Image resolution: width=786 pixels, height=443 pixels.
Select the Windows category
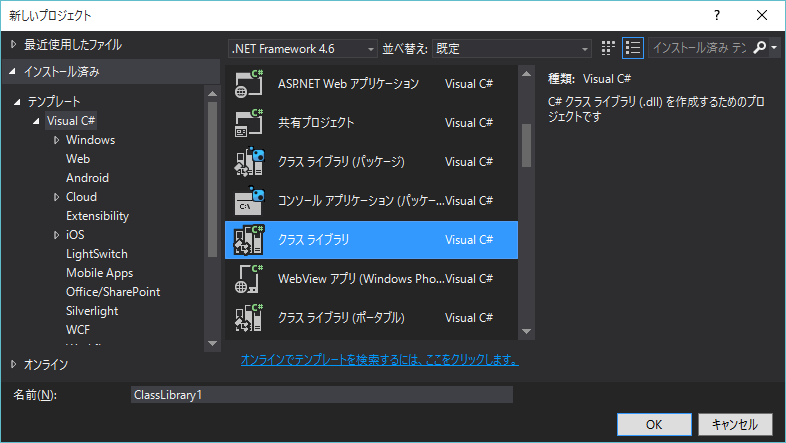pos(90,140)
